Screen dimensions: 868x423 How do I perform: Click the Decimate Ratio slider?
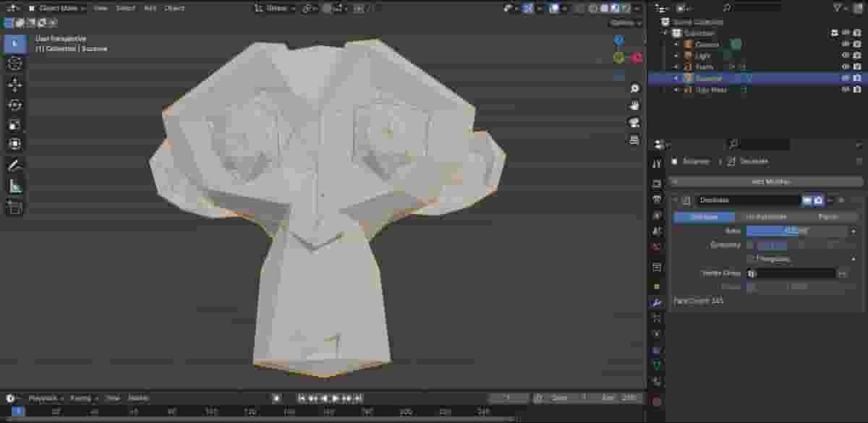tap(796, 231)
